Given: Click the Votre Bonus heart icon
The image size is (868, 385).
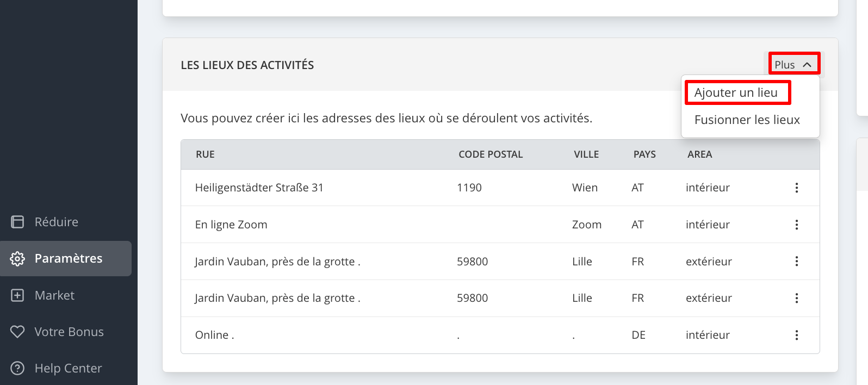Looking at the screenshot, I should [17, 332].
